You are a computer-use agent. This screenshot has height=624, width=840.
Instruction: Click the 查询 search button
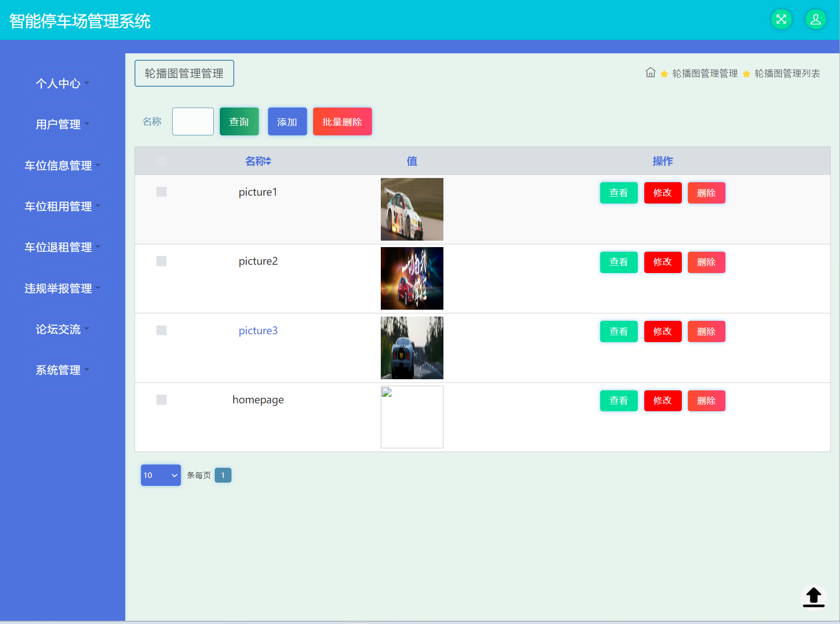point(239,121)
